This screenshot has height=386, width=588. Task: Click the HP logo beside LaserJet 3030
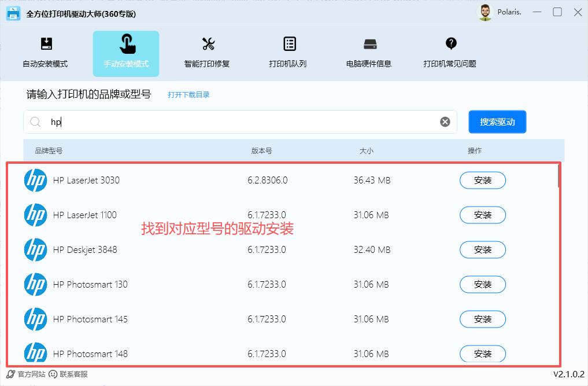pyautogui.click(x=35, y=180)
